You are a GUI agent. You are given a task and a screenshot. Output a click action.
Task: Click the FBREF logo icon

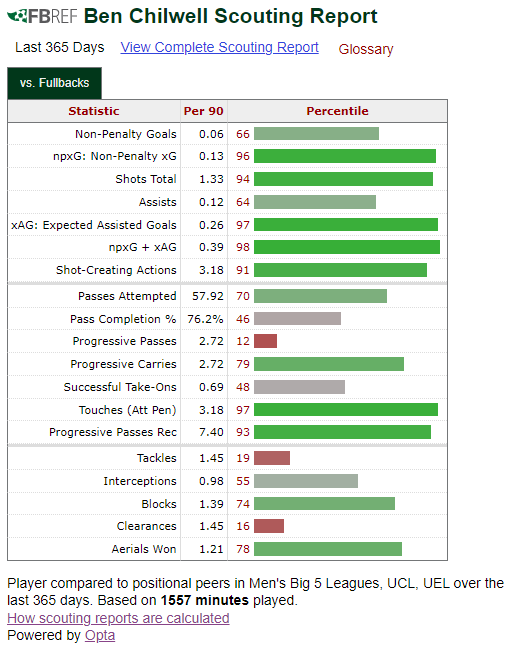click(x=42, y=16)
